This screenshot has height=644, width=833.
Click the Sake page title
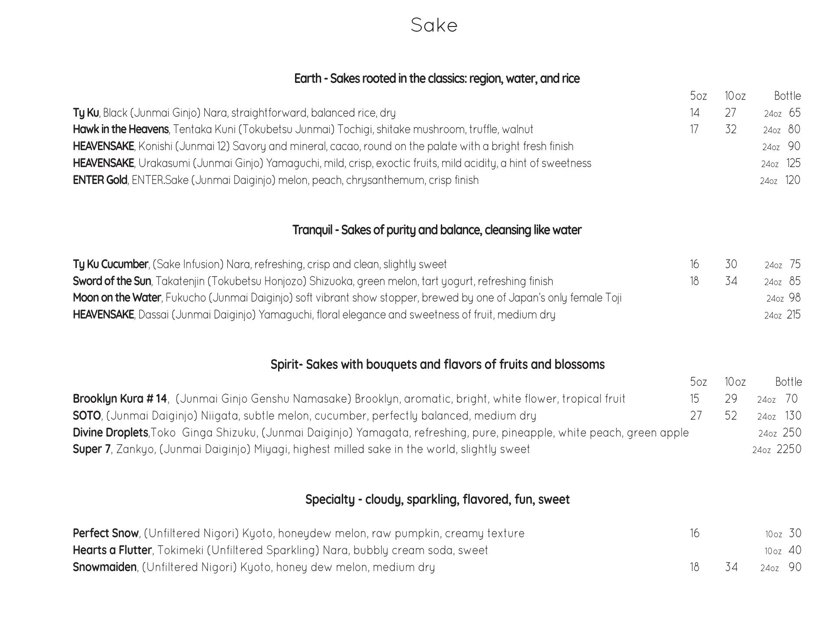[434, 25]
